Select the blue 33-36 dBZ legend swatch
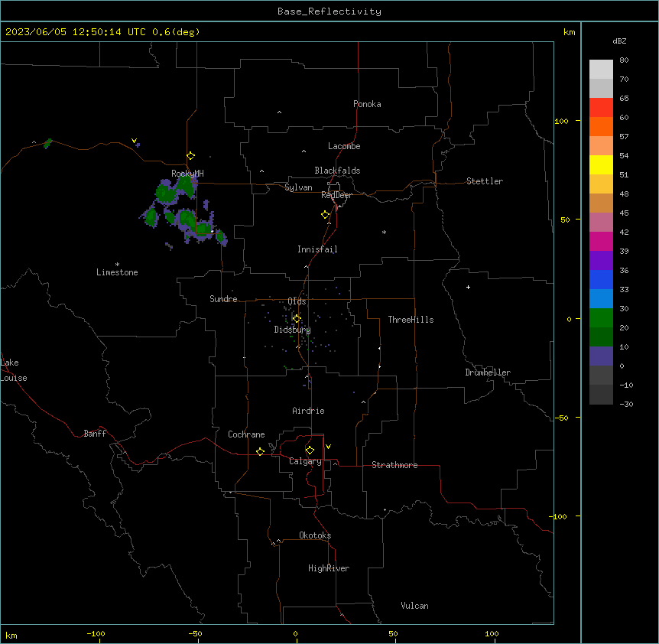This screenshot has width=659, height=644. click(x=601, y=279)
